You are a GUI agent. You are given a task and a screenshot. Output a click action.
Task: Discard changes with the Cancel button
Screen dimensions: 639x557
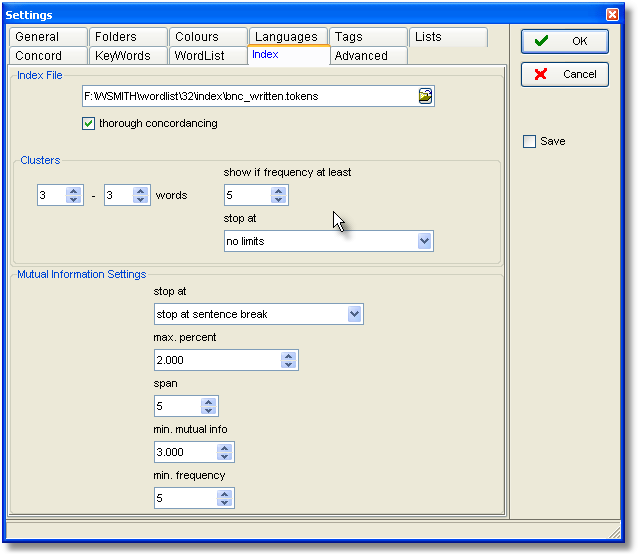pyautogui.click(x=565, y=74)
